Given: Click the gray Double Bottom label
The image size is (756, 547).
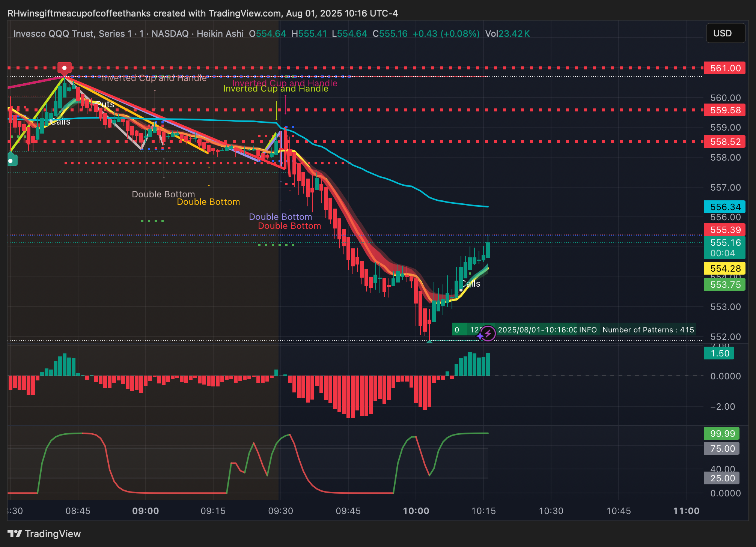Looking at the screenshot, I should pyautogui.click(x=163, y=194).
